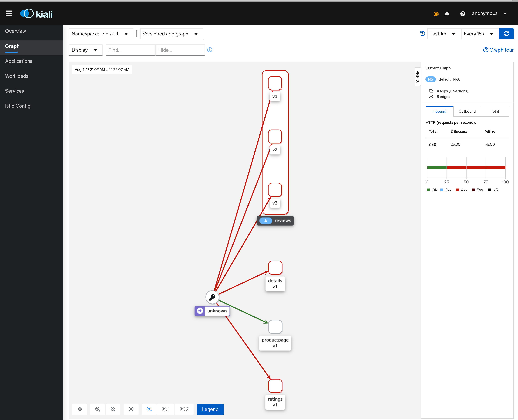Viewport: 518px width, 420px height.
Task: Click the Kiali logo
Action: coord(36,14)
